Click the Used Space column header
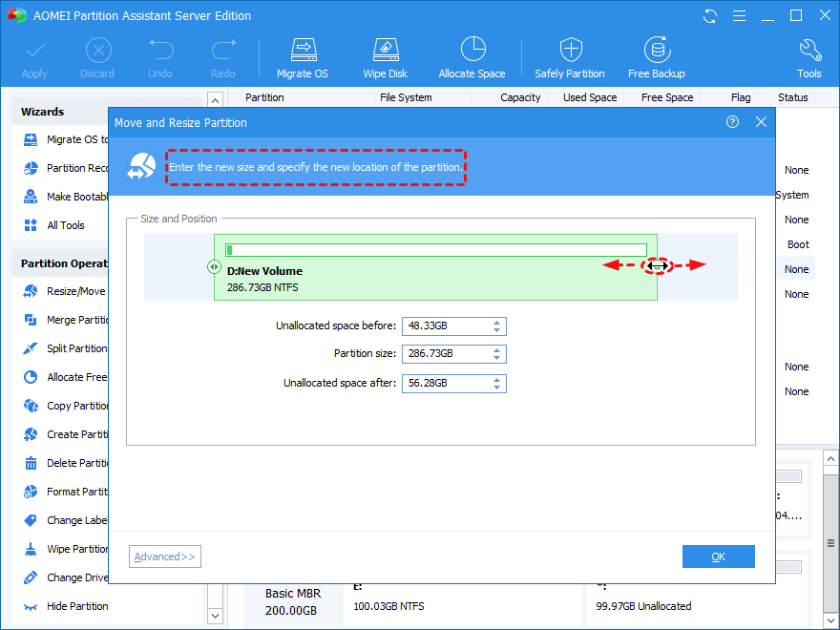The width and height of the screenshot is (840, 630). (590, 97)
